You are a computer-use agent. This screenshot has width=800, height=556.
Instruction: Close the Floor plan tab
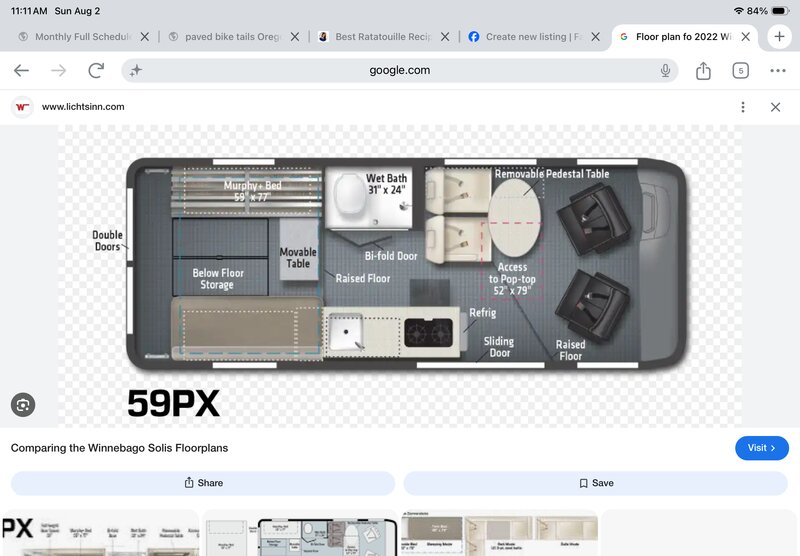745,37
